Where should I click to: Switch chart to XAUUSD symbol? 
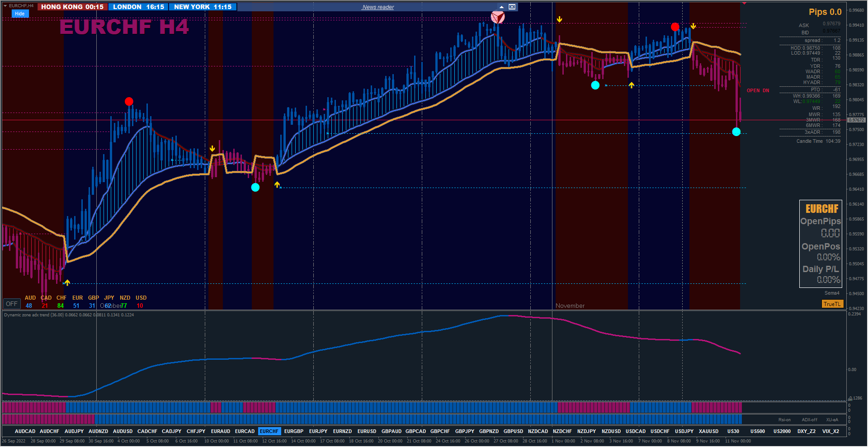[708, 431]
